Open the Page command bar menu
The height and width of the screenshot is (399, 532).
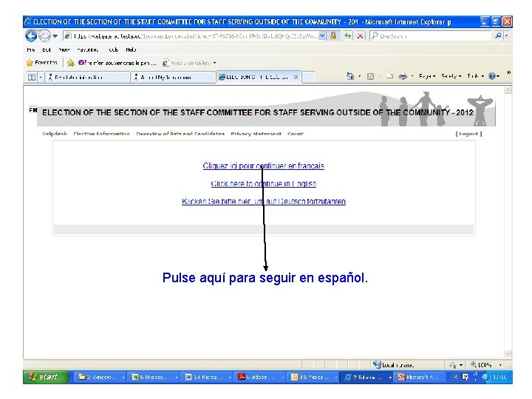[x=427, y=76]
